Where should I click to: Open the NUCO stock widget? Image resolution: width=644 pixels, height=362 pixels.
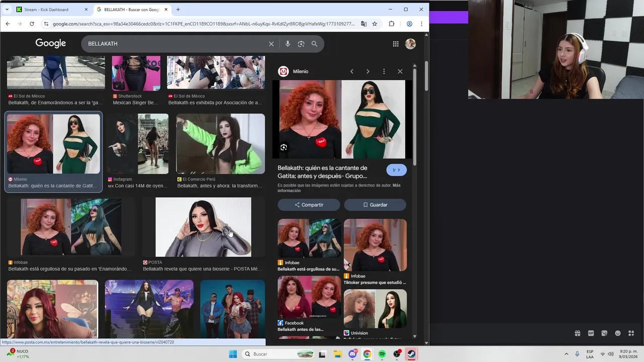pos(18,353)
